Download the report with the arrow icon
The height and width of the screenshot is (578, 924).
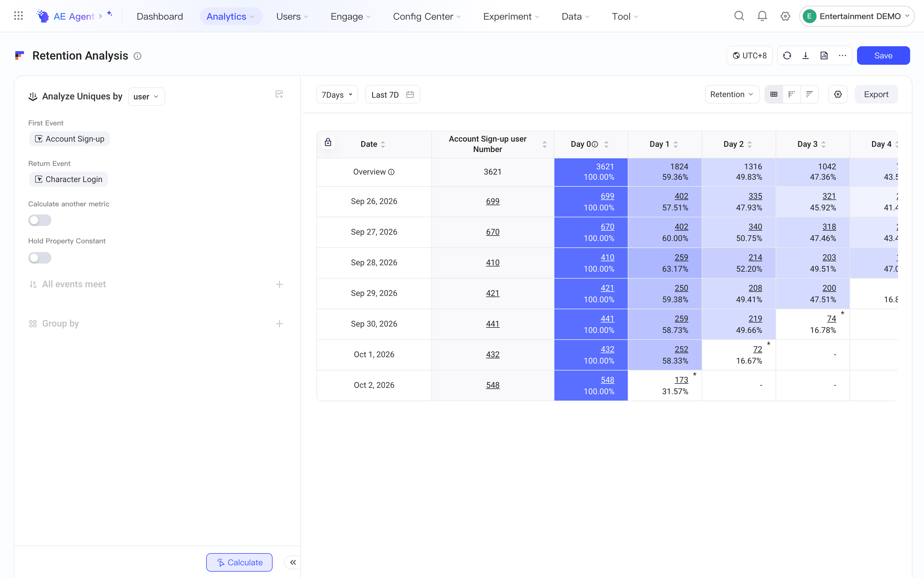806,56
